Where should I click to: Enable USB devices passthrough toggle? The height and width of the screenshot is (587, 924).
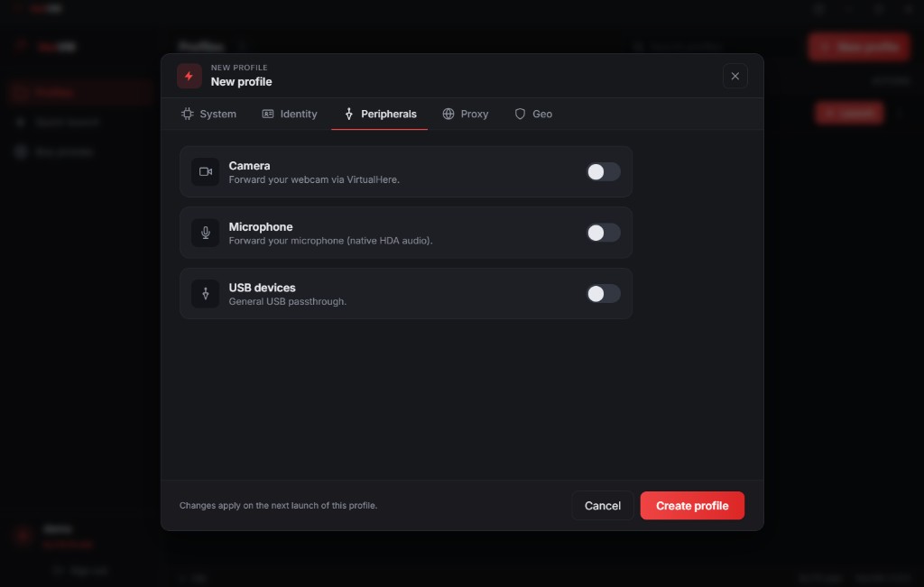[604, 294]
